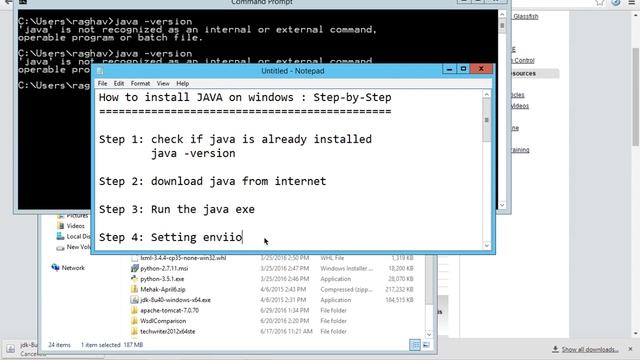Click the Notepad vertical scrollbar thumb
The width and height of the screenshot is (640, 360).
tap(487, 120)
